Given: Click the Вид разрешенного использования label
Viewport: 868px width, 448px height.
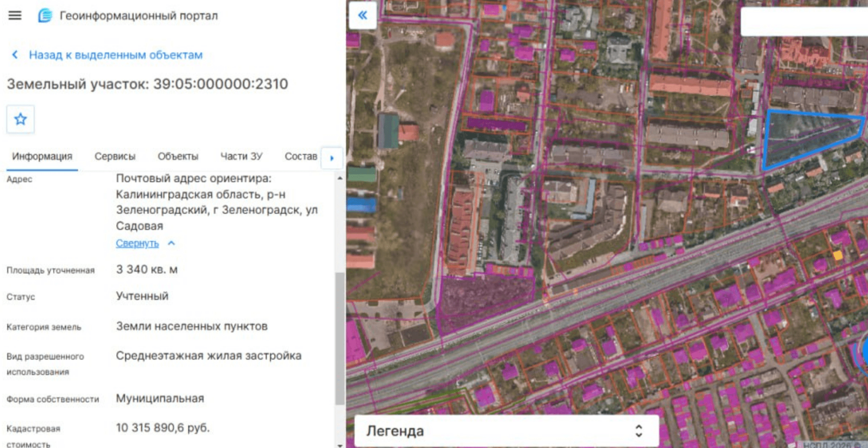Looking at the screenshot, I should (x=45, y=364).
